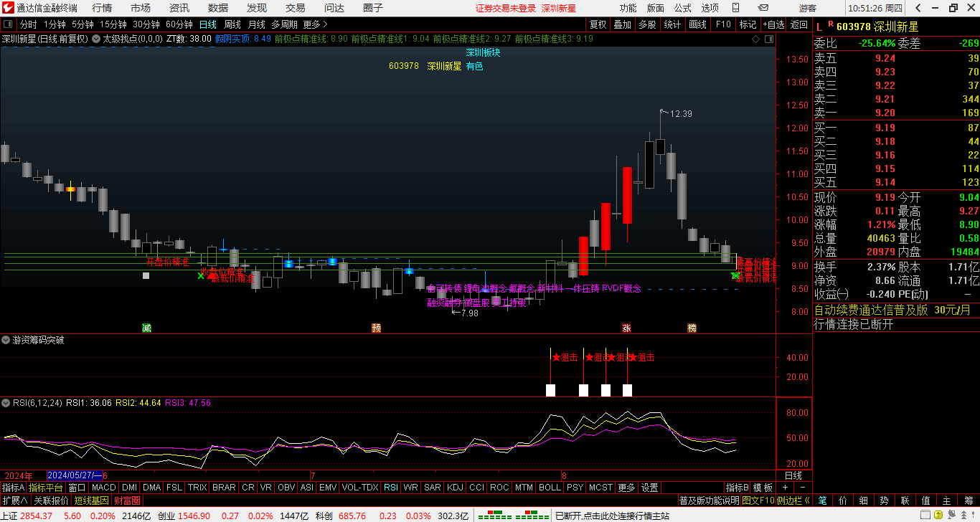Screen dimensions: 980x522
Task: Click the 榜 marker on the chart
Action: pyautogui.click(x=692, y=328)
